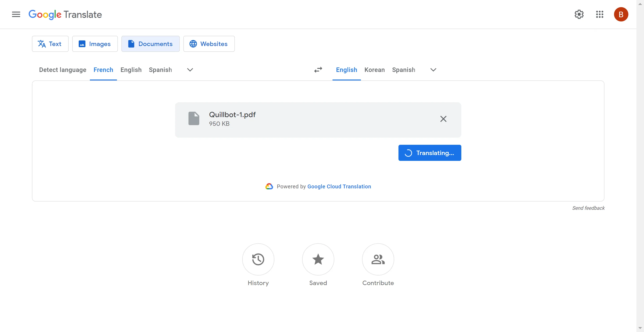Expand the source language dropdown
Viewport: 644px width, 332px height.
(x=190, y=70)
